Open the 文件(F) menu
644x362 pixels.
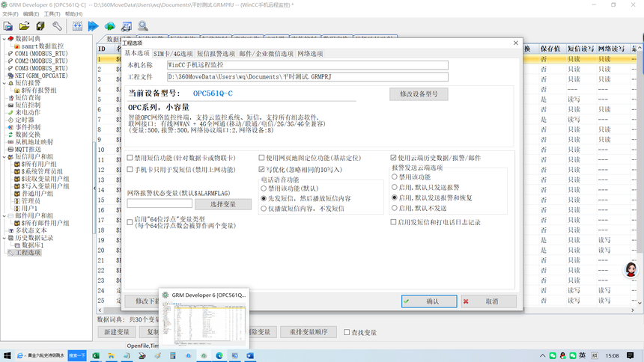coord(10,14)
